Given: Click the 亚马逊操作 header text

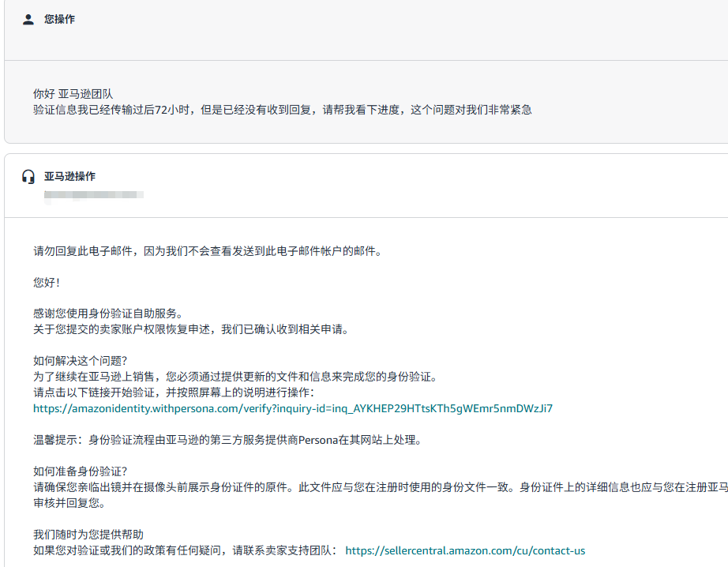Looking at the screenshot, I should click(x=69, y=176).
